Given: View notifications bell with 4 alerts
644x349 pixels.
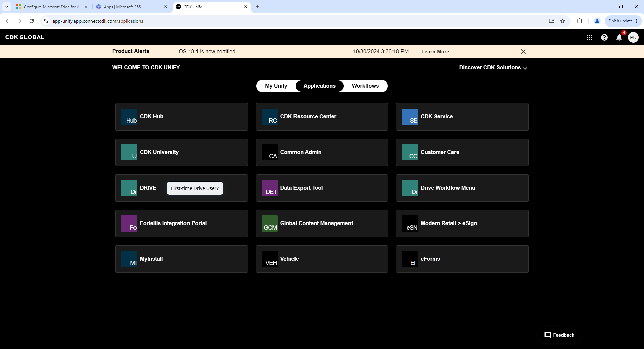Looking at the screenshot, I should (x=619, y=37).
